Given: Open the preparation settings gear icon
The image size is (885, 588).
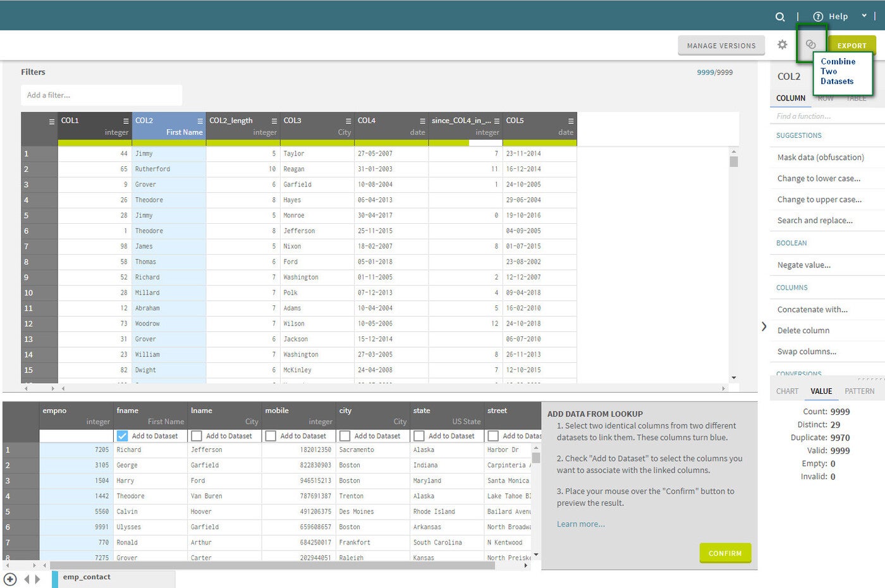Looking at the screenshot, I should pos(783,45).
